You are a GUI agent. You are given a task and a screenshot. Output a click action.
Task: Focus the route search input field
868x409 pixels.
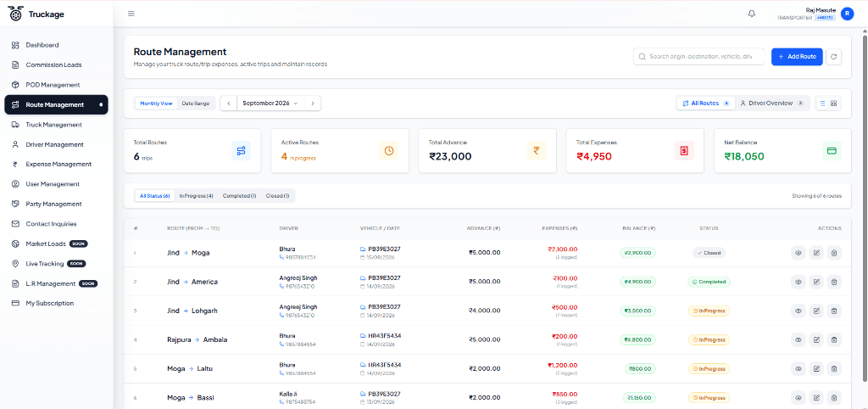[698, 57]
